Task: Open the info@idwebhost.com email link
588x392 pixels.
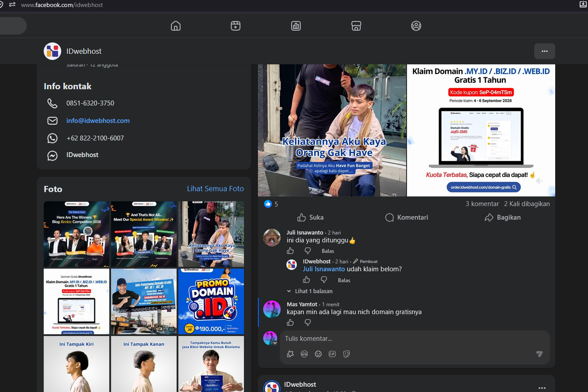Action: coord(98,121)
